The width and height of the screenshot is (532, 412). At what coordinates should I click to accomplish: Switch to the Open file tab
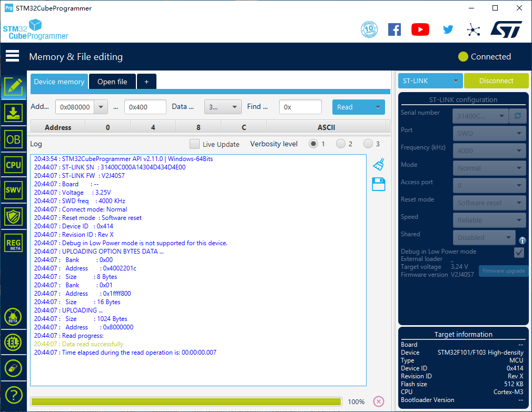pyautogui.click(x=112, y=82)
